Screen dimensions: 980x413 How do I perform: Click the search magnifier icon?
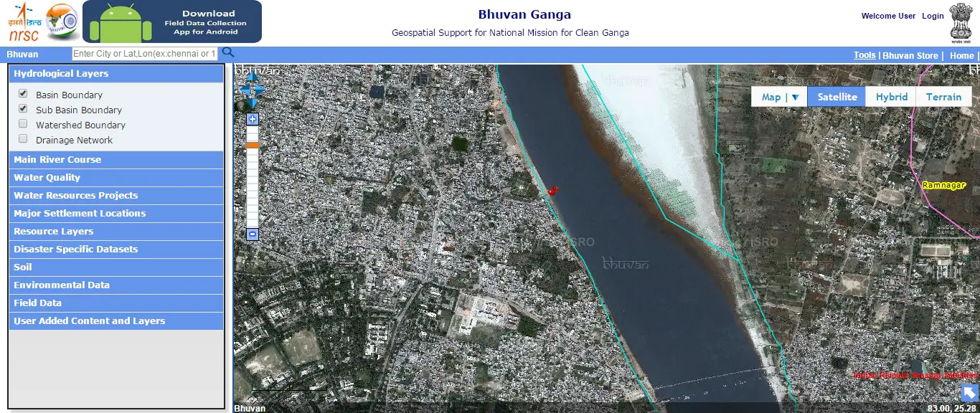point(228,52)
